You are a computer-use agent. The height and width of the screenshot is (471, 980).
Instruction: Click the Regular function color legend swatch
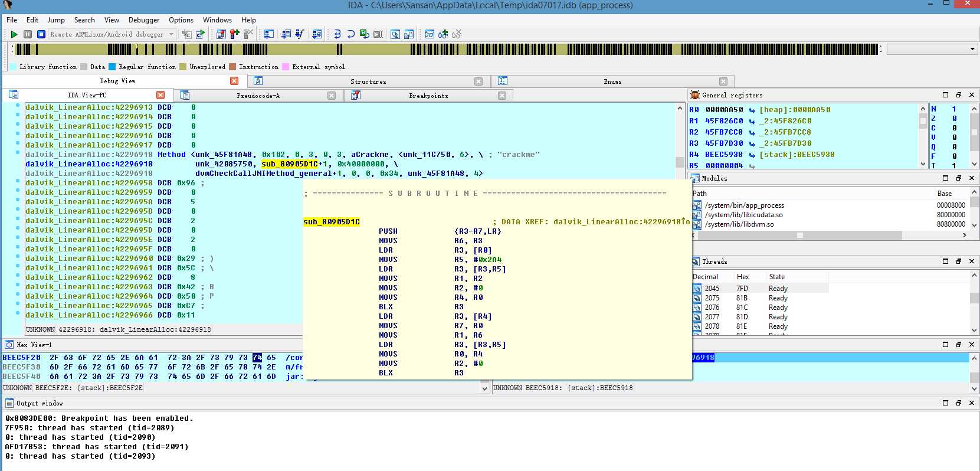pyautogui.click(x=112, y=67)
